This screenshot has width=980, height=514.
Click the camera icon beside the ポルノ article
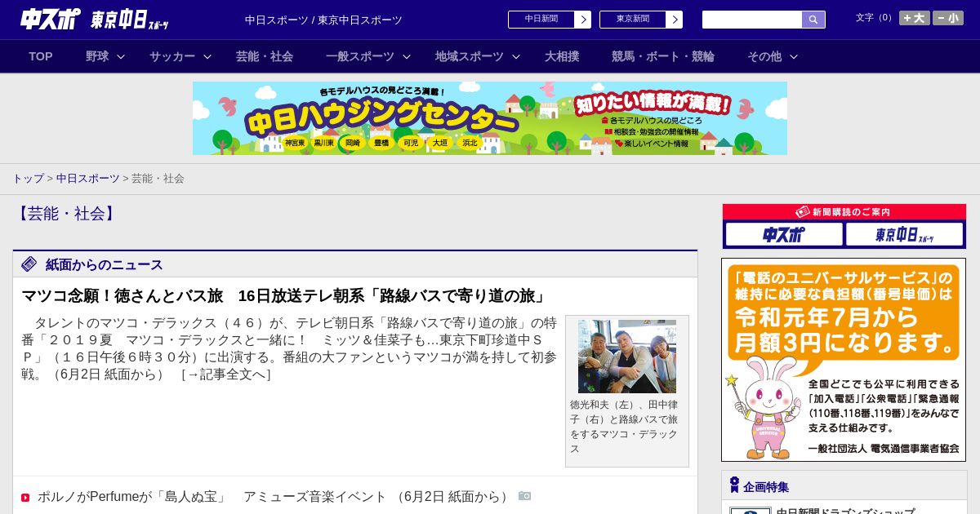[x=524, y=495]
